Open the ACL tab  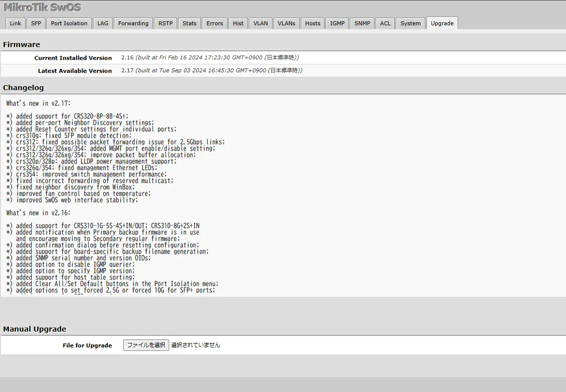[385, 23]
